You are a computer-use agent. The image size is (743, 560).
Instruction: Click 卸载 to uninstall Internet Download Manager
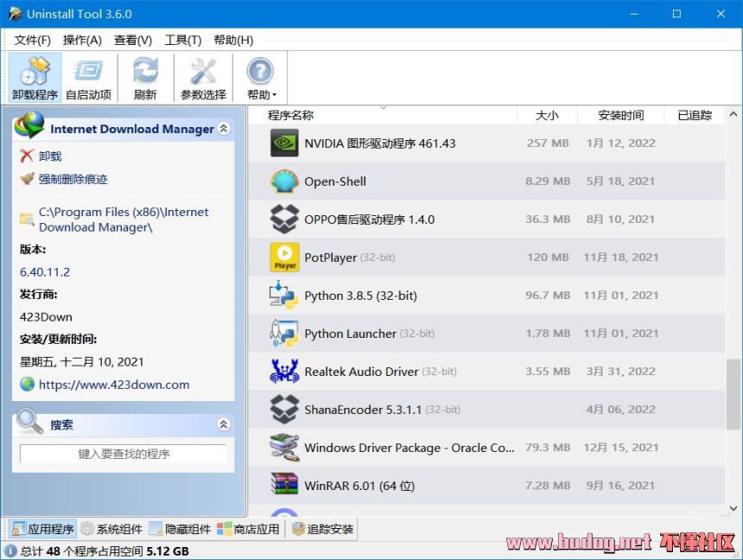(x=50, y=156)
